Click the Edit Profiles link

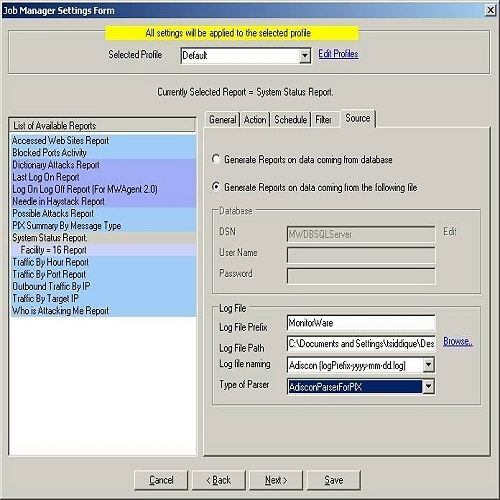[338, 54]
